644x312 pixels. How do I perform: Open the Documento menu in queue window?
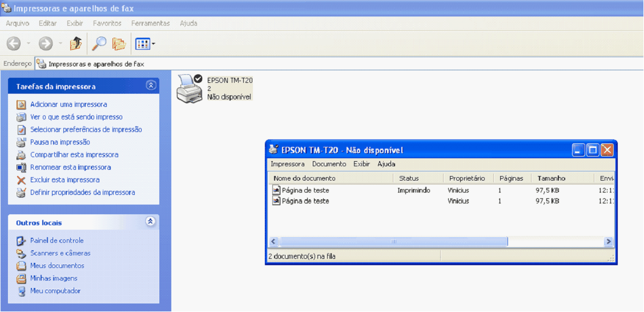click(329, 164)
